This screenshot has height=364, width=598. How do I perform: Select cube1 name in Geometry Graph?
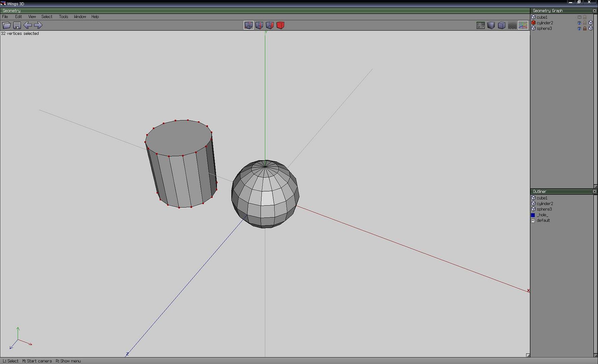point(542,17)
